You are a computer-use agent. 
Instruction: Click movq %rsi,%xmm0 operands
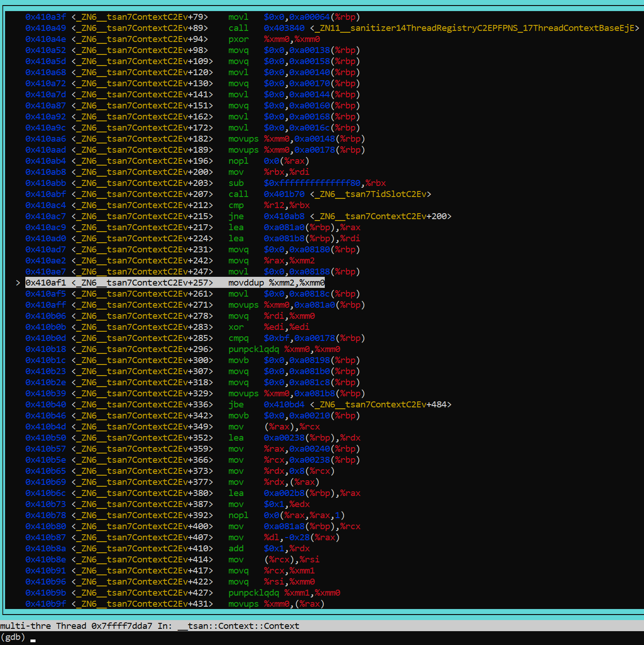pyautogui.click(x=289, y=582)
